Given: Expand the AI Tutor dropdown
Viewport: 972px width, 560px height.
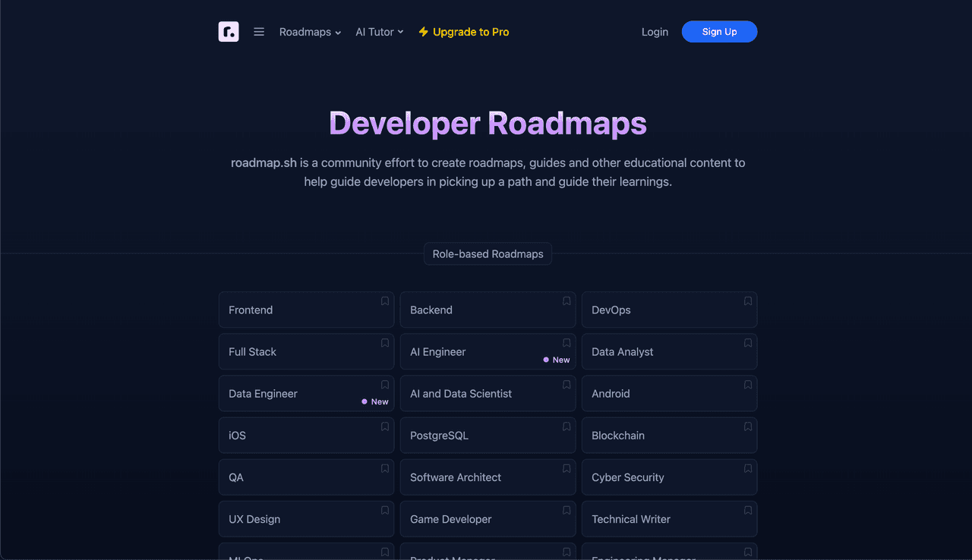Looking at the screenshot, I should click(379, 32).
